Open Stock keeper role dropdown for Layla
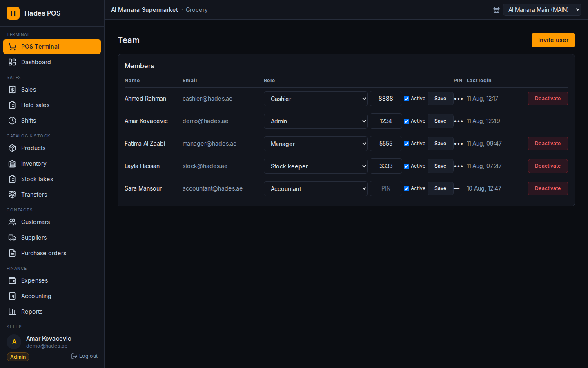This screenshot has height=368, width=588. click(x=316, y=166)
